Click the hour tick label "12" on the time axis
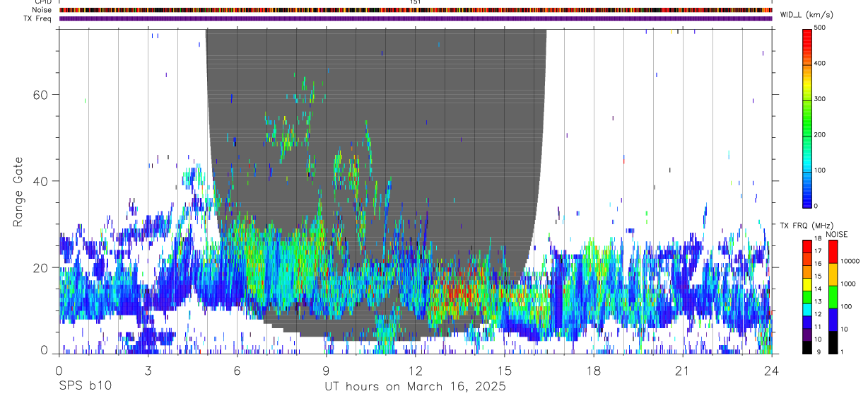This screenshot has width=868, height=401. (415, 371)
